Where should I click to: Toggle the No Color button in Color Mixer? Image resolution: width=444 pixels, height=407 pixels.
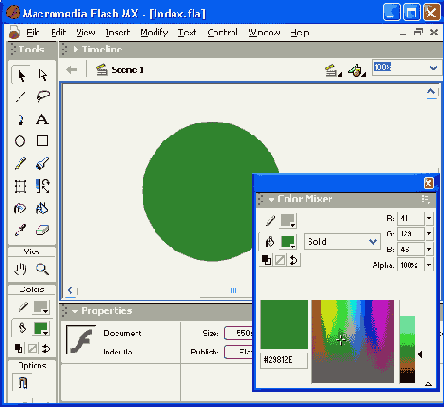pyautogui.click(x=280, y=260)
